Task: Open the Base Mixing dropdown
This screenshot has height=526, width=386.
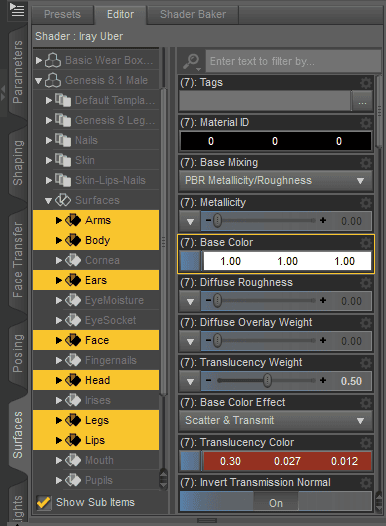Action: click(x=276, y=181)
